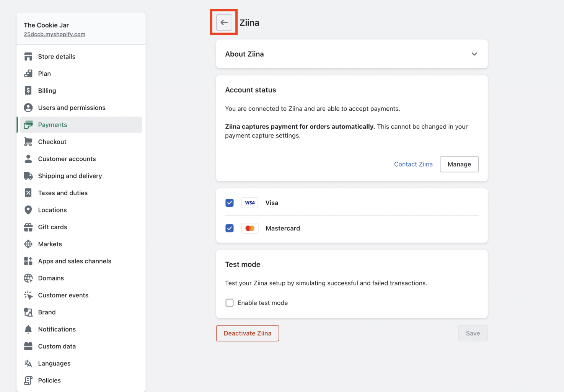Click the Languages translate icon
Screen dimensions: 564x392
tap(28, 363)
